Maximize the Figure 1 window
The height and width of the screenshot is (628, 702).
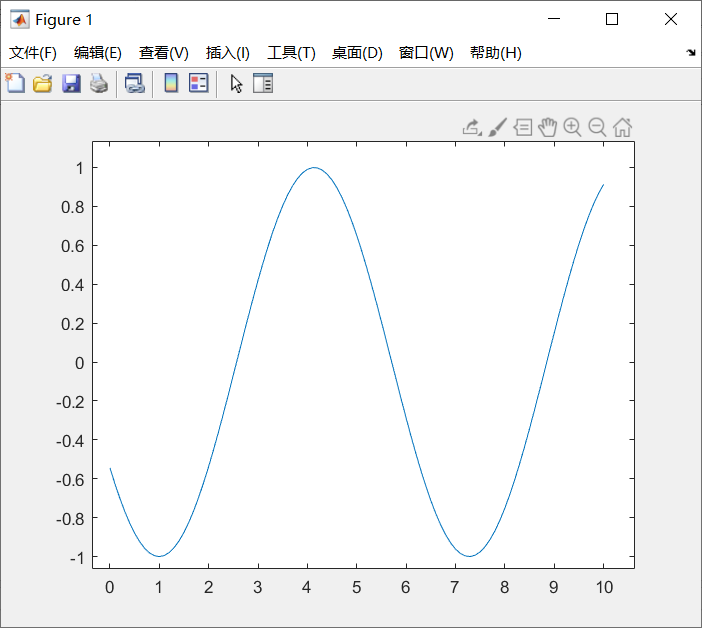point(612,19)
